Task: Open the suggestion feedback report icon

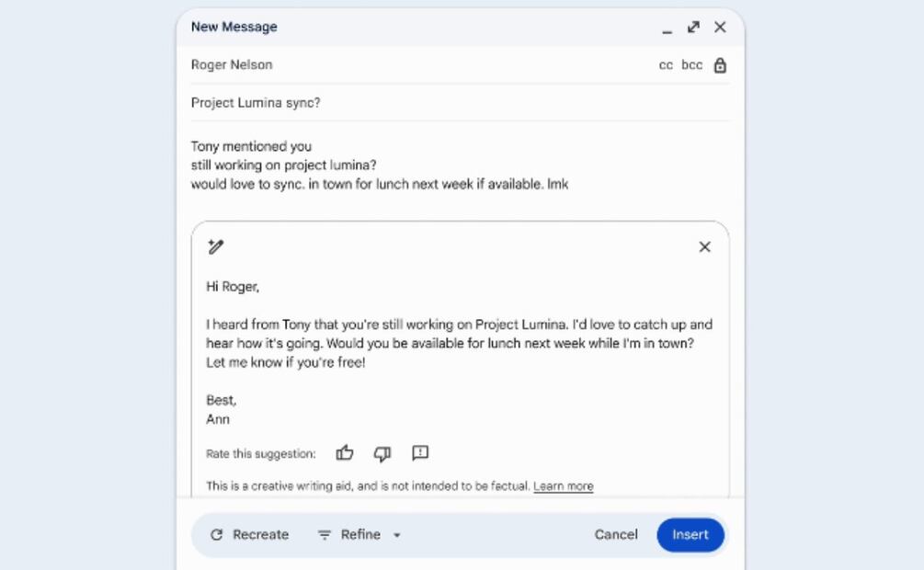Action: point(420,453)
